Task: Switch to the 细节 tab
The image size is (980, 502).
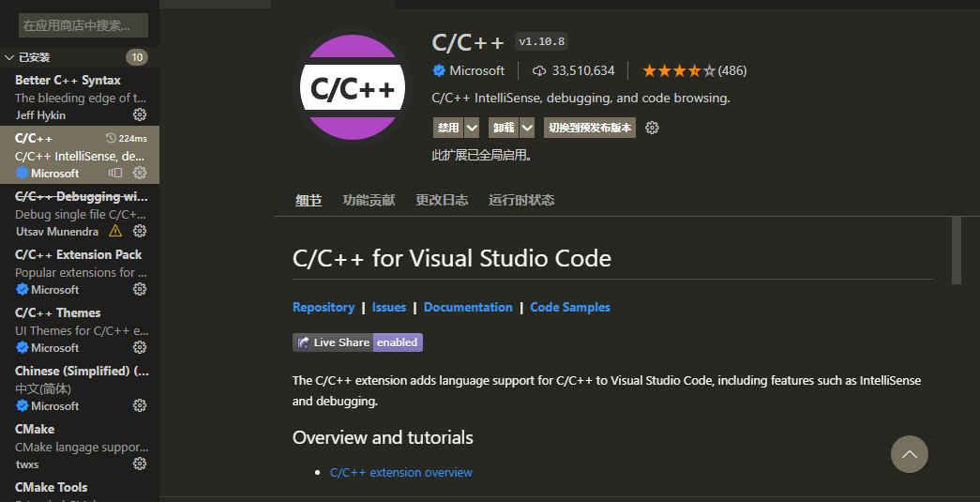Action: coord(309,200)
